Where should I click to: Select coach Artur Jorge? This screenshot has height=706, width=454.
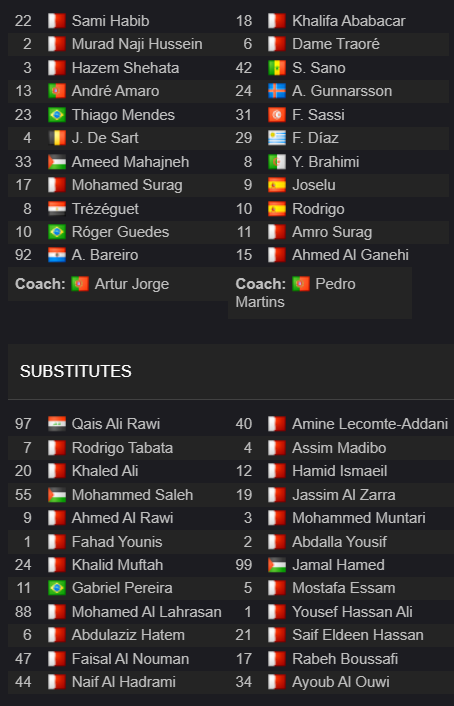coord(132,284)
